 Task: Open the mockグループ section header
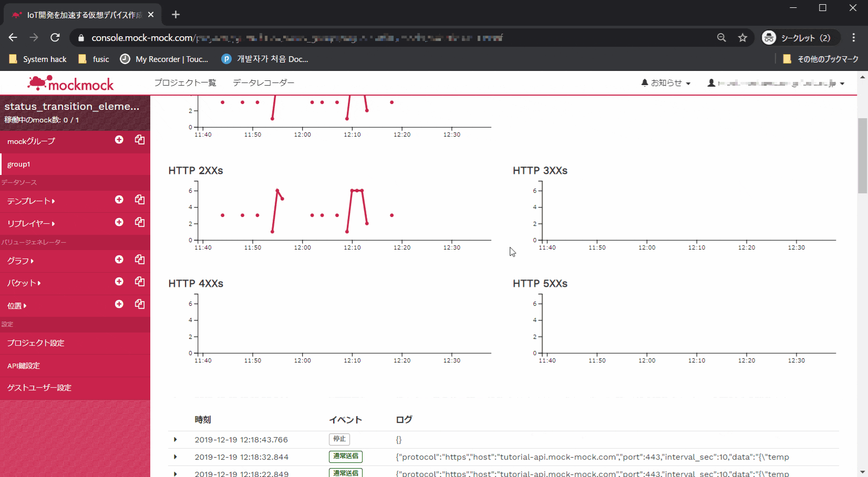click(32, 141)
